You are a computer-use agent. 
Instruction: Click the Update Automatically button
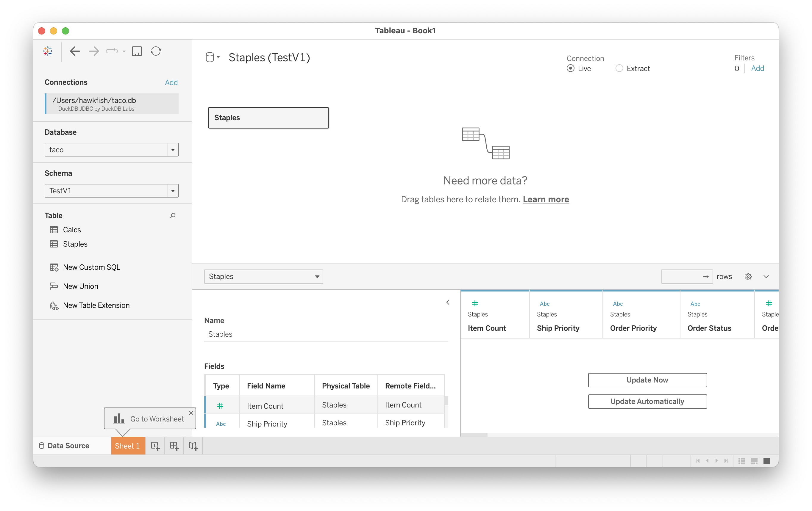coord(647,402)
